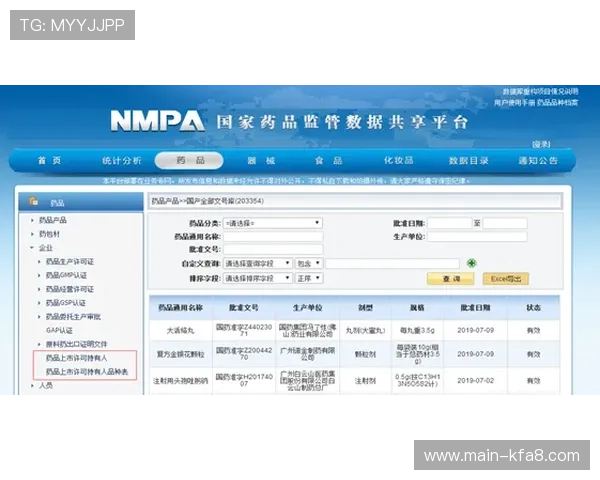Open the 自定义查询 field dropdown
600x480 pixels.
click(x=258, y=263)
